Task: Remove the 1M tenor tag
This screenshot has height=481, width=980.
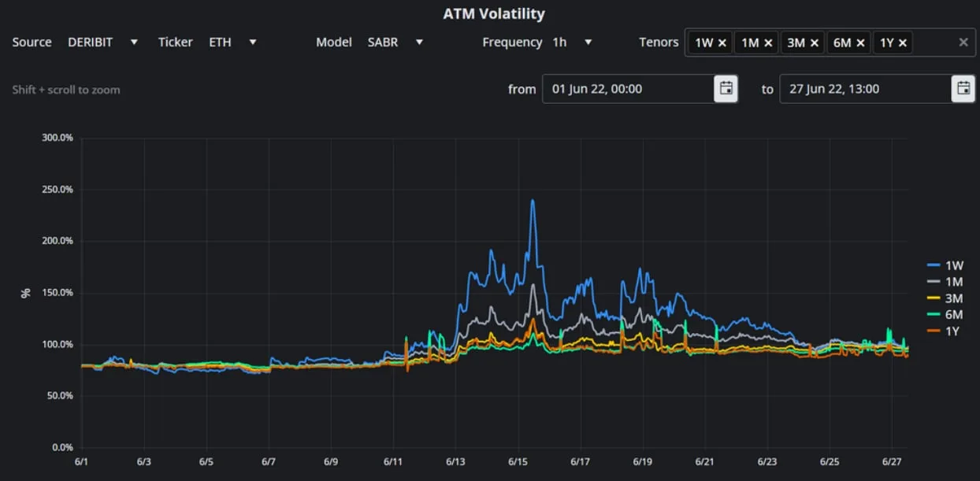Action: [x=768, y=43]
